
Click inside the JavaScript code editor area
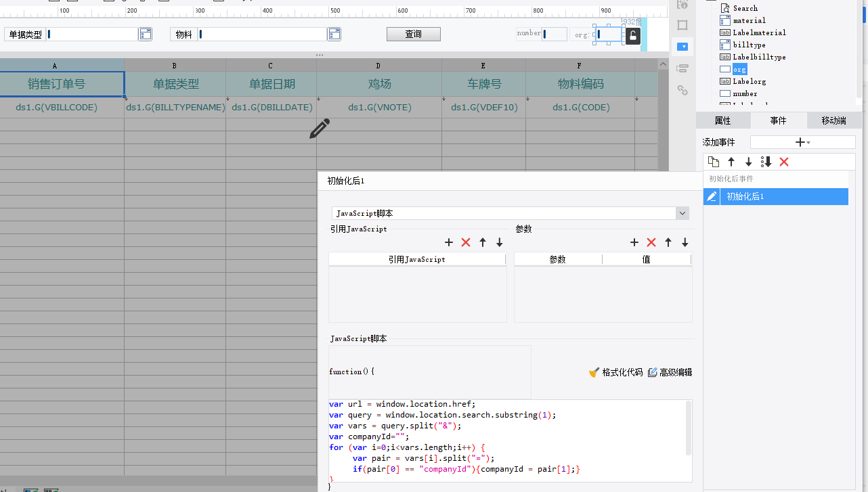(x=506, y=440)
